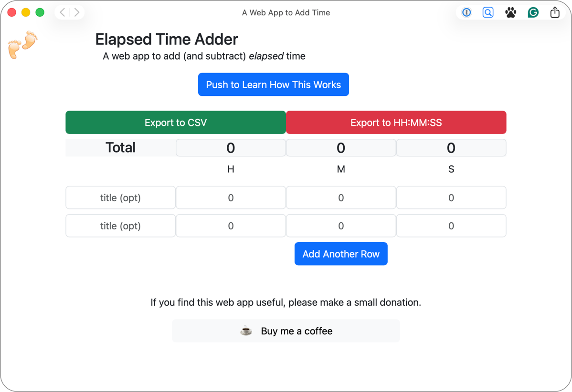Add Another Row to the table
The height and width of the screenshot is (392, 572).
point(341,254)
